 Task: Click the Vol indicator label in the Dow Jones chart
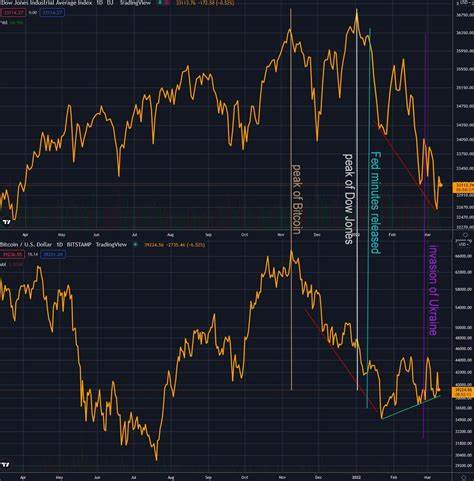coord(4,22)
